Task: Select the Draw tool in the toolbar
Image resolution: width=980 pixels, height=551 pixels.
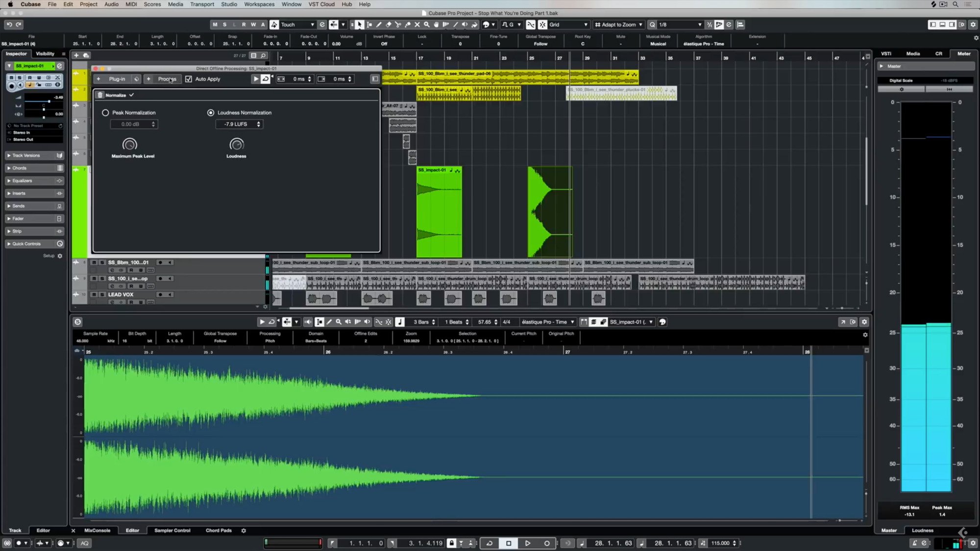Action: 378,24
